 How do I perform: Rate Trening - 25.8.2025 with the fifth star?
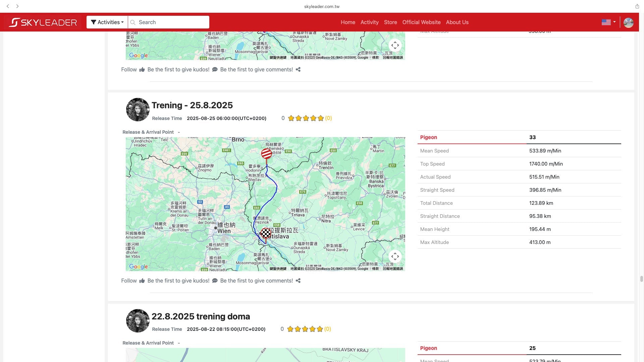[x=321, y=118]
